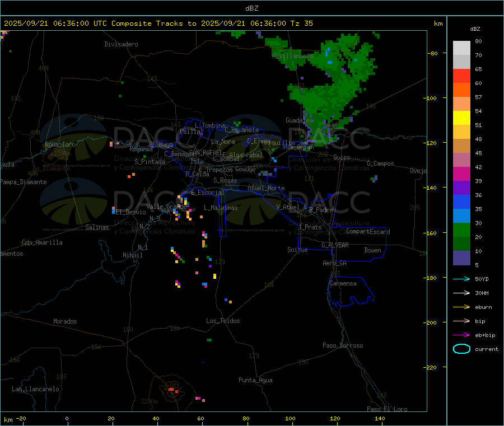The height and width of the screenshot is (426, 504).
Task: Choose the light blue 30-35 dBZ band
Action: (x=461, y=216)
